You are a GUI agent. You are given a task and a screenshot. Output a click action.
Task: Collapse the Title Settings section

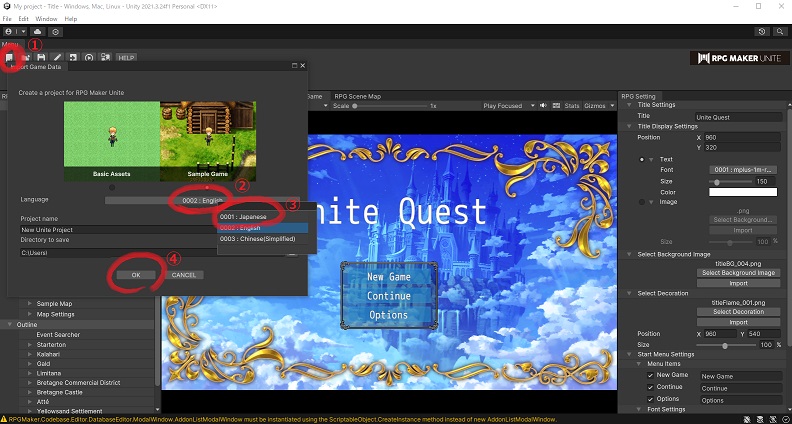[629, 105]
